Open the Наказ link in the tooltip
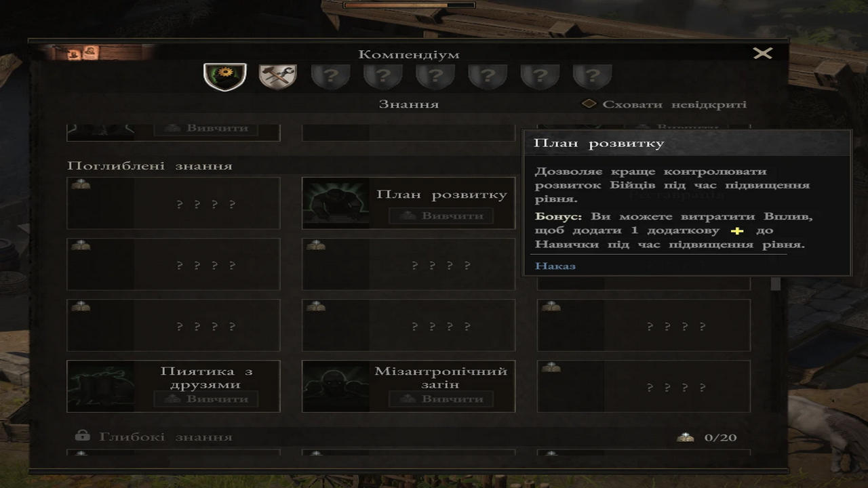Viewport: 868px width, 488px height. (555, 266)
